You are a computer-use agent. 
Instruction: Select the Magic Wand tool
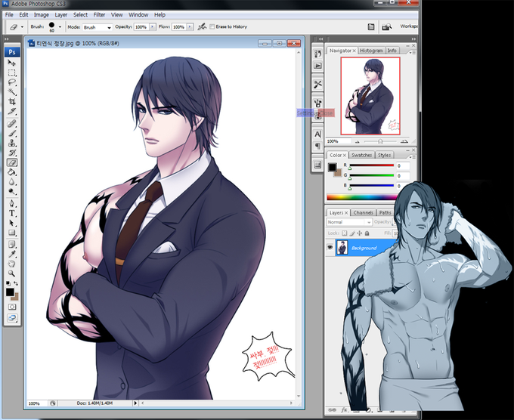tap(12, 91)
